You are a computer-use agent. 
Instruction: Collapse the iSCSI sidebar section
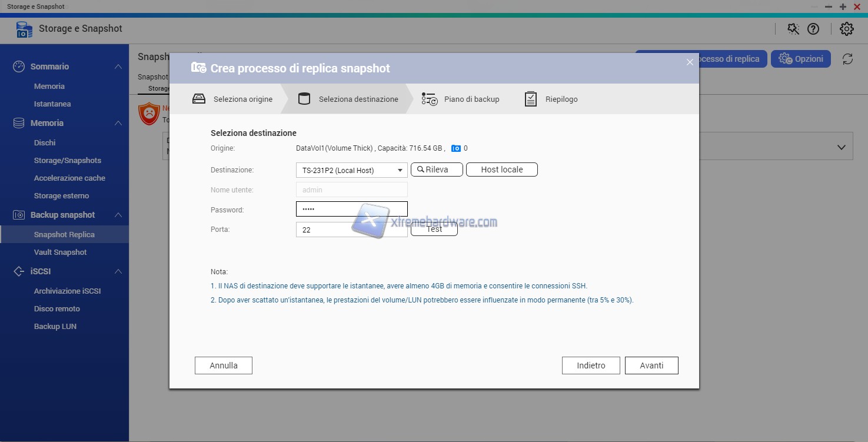point(118,272)
